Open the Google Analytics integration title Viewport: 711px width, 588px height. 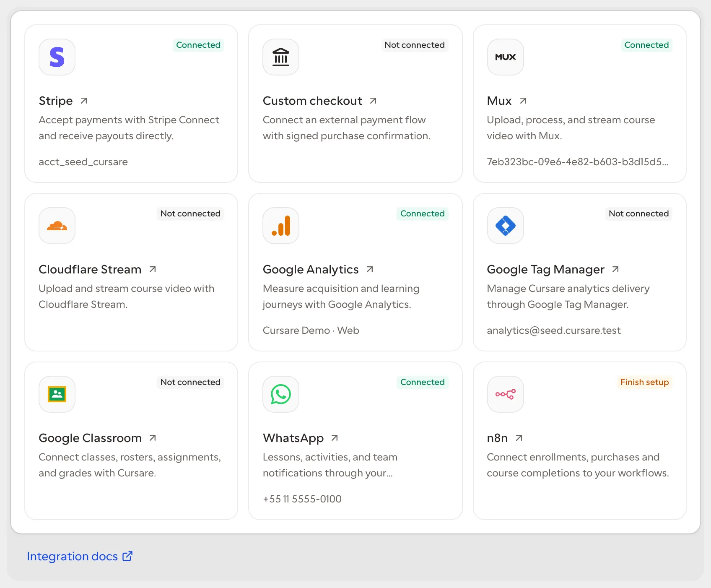click(311, 270)
